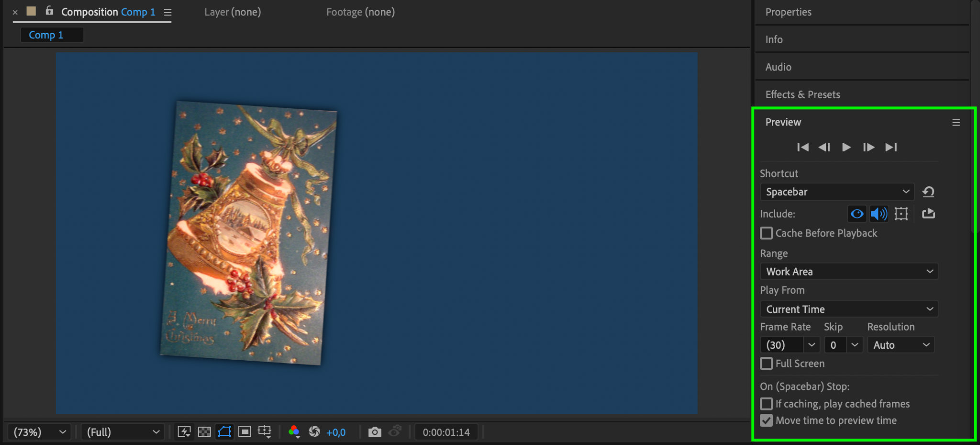Switch to the Footage (none) tab

point(360,12)
